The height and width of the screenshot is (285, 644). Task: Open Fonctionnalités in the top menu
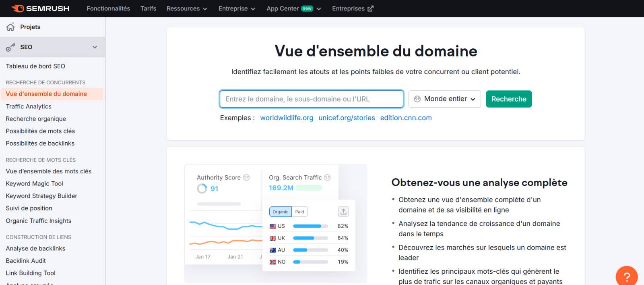click(108, 8)
